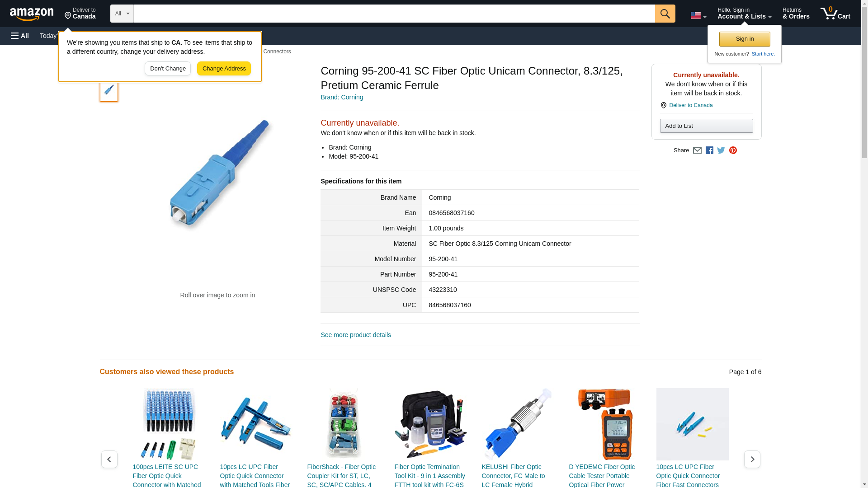Click the Don't Change button
Image resolution: width=868 pixels, height=488 pixels.
tap(168, 69)
